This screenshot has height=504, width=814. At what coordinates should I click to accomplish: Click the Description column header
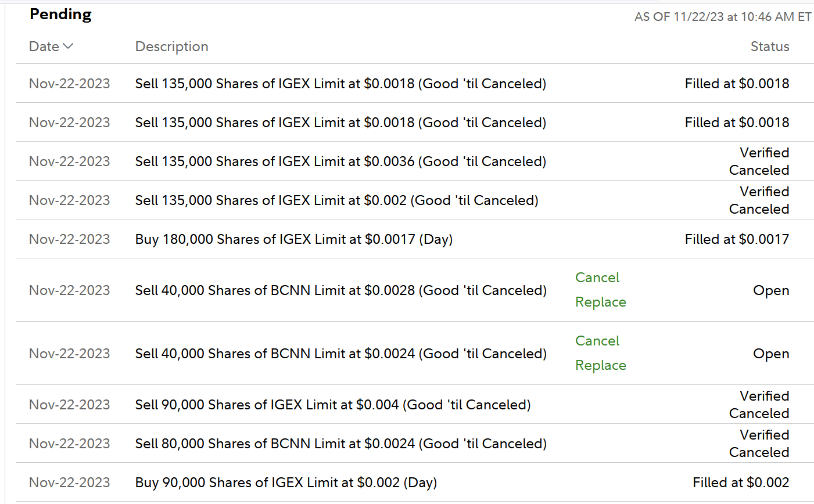coord(171,46)
